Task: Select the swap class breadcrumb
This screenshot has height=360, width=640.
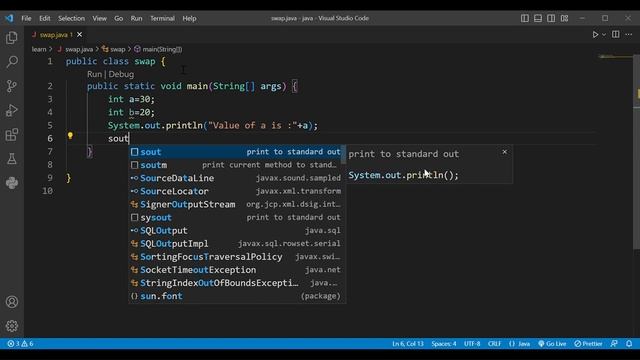Action: (x=118, y=49)
